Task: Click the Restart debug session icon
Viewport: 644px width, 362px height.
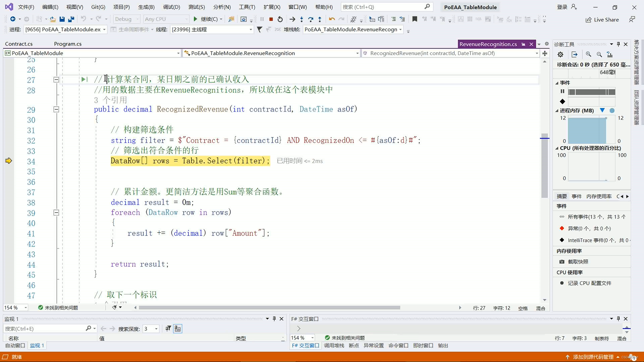Action: coord(280,19)
